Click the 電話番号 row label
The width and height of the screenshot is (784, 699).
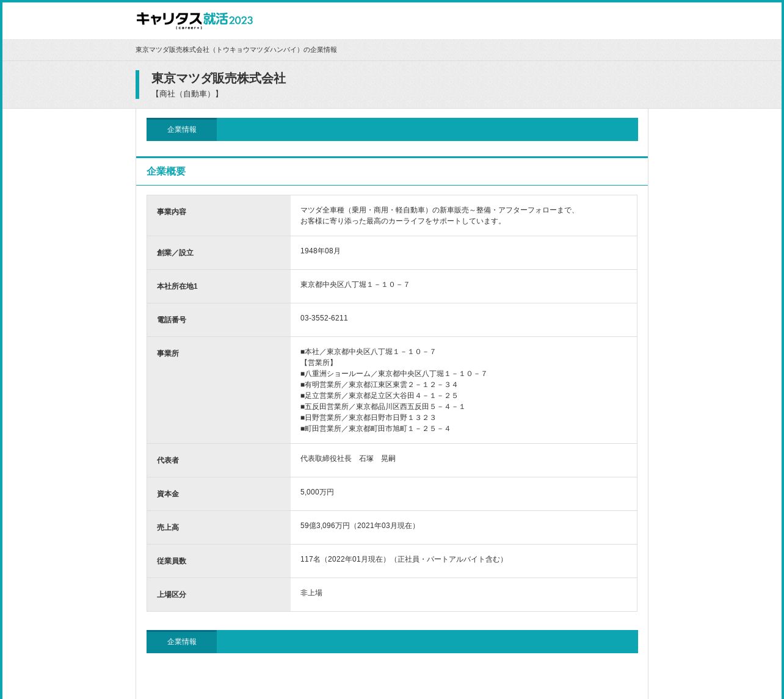(x=172, y=320)
